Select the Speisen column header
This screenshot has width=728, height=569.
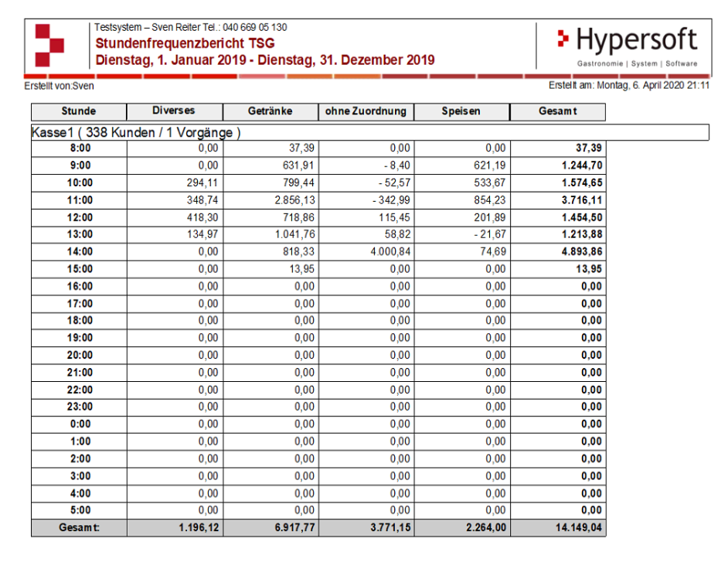(x=461, y=111)
